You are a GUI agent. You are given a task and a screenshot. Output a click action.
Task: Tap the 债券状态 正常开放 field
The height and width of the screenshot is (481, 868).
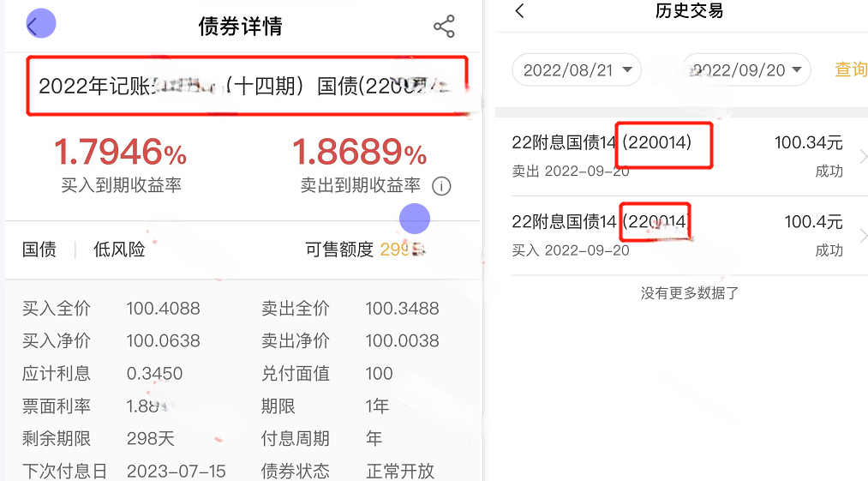[x=400, y=471]
